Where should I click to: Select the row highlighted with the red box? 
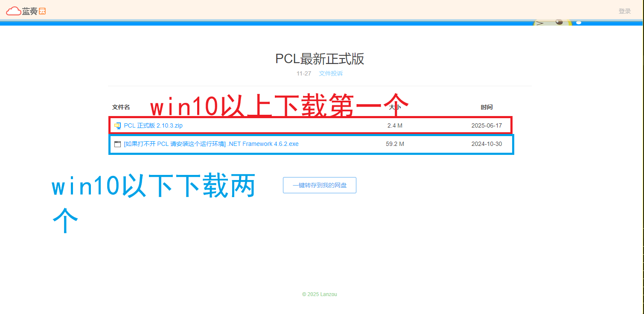point(311,125)
